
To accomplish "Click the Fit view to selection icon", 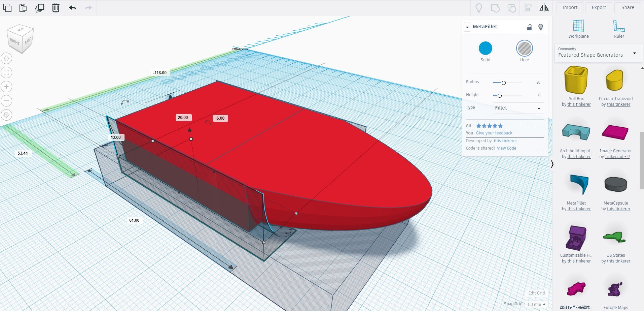I will click(6, 72).
